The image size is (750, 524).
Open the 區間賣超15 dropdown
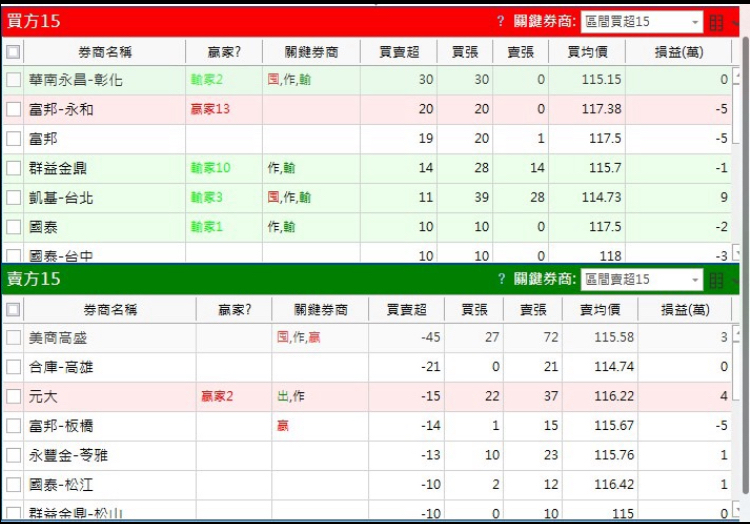(x=641, y=280)
